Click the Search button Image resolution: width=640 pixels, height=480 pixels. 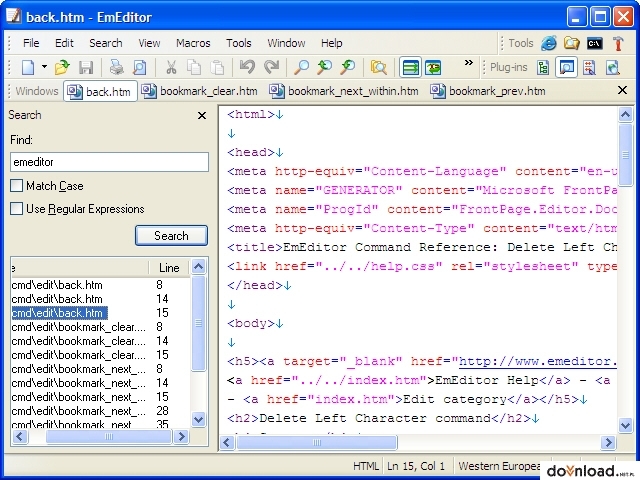(x=171, y=236)
